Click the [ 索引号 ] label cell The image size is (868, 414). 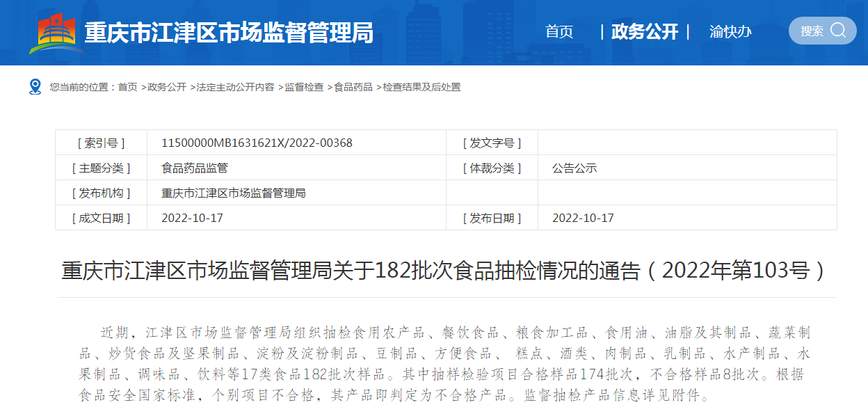click(102, 143)
